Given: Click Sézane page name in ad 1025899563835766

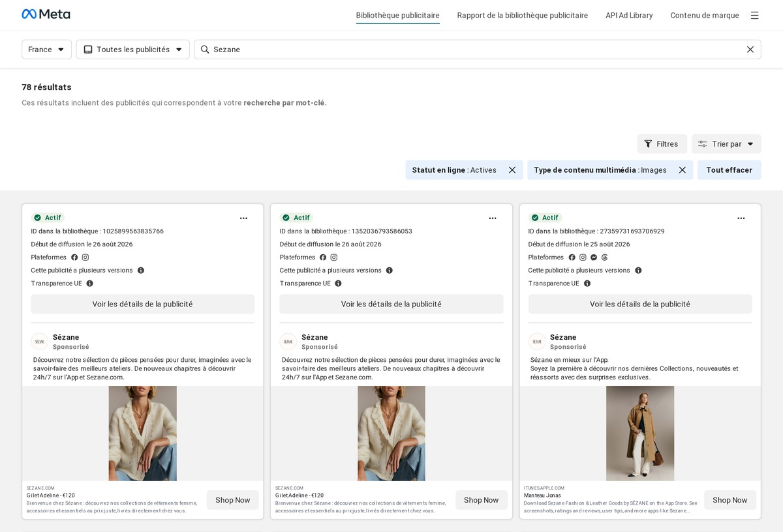Looking at the screenshot, I should tap(66, 337).
